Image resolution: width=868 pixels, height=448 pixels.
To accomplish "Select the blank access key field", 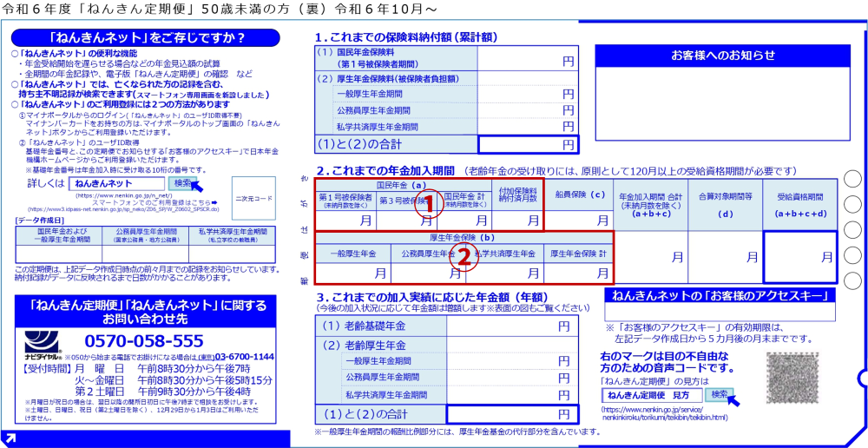I will point(720,313).
